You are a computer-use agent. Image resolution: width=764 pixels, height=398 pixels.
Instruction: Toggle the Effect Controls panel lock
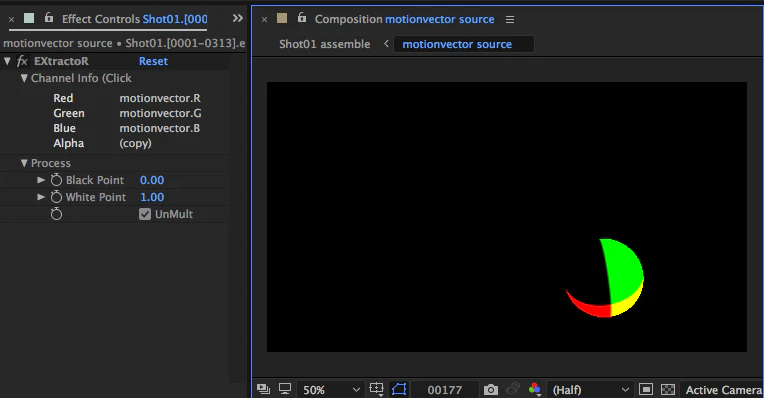click(49, 18)
